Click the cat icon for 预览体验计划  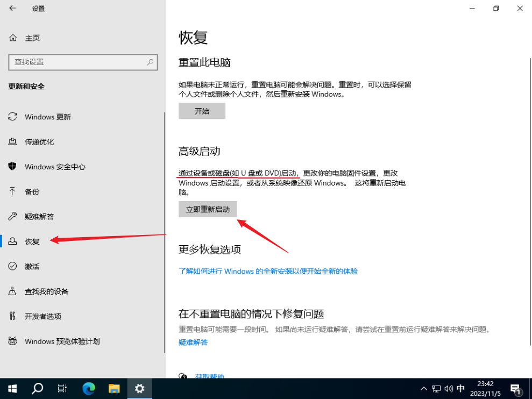(x=12, y=341)
